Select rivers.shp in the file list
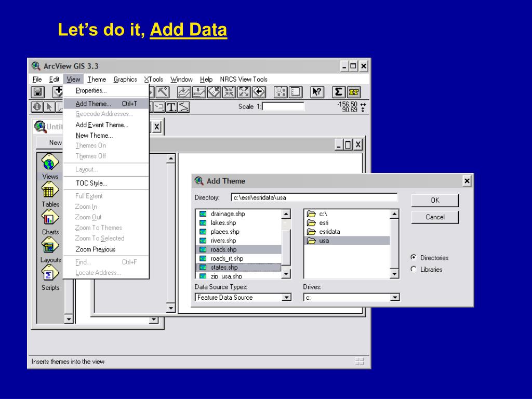532x399 pixels. 239,241
